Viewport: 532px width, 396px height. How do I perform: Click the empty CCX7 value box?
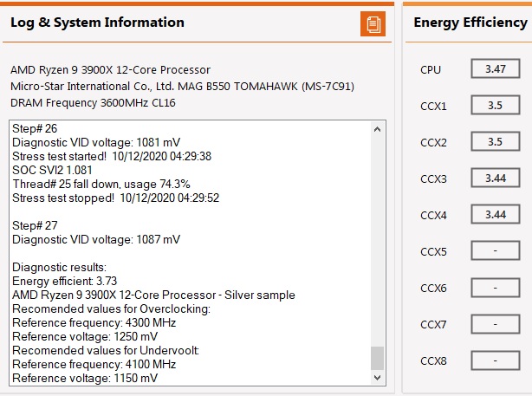tap(496, 324)
